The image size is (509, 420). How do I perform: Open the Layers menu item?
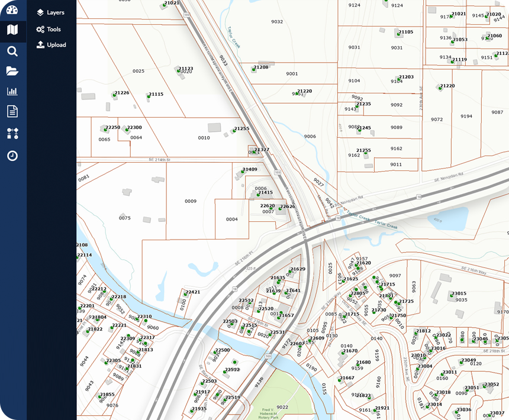coord(50,12)
